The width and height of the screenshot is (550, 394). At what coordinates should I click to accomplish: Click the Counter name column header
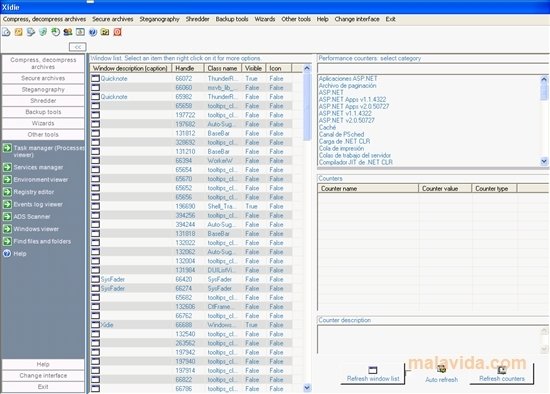[x=368, y=188]
